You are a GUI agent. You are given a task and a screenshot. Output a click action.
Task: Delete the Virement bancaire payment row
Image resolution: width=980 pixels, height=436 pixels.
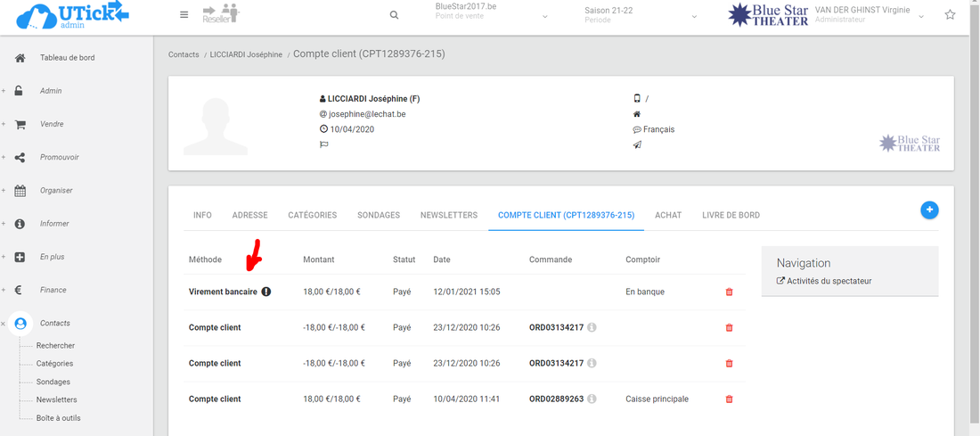729,292
